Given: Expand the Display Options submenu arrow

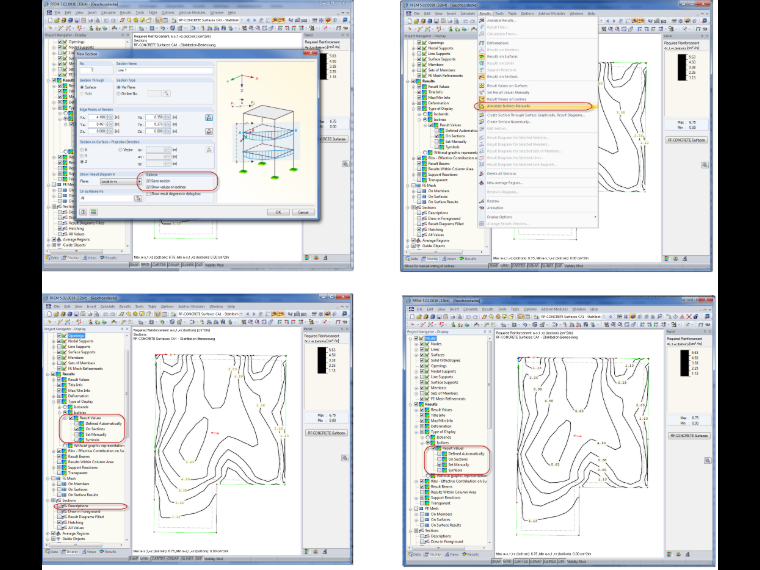Looking at the screenshot, I should coord(595,217).
